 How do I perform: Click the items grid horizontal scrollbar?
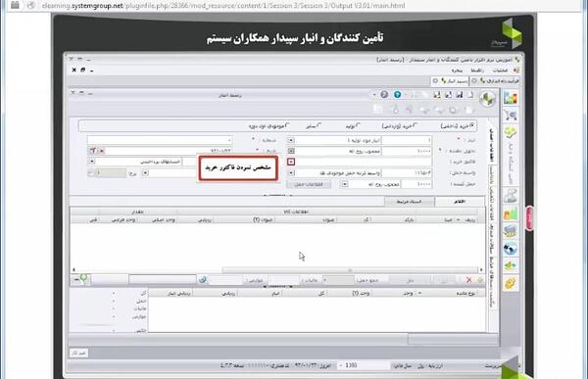tap(350, 269)
